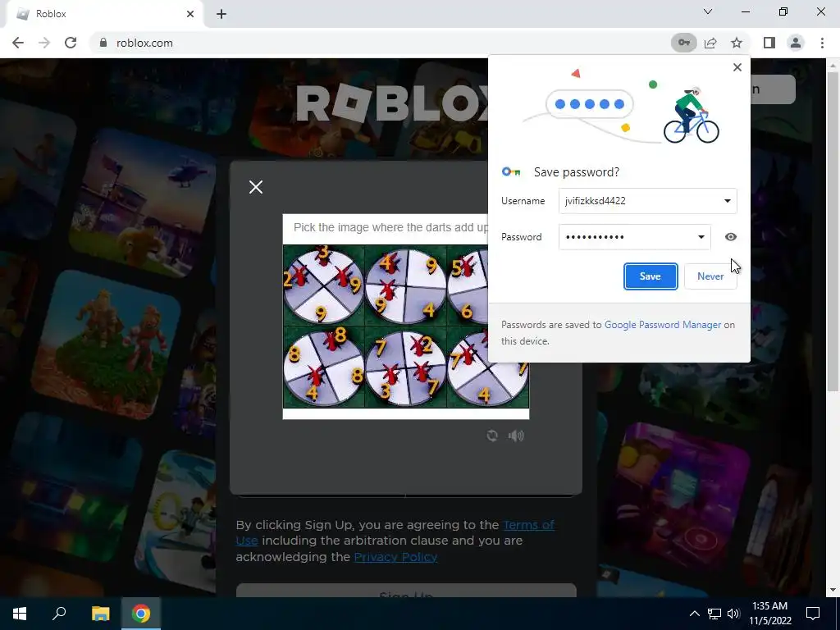
Task: Pick the bottom-middle dartboard image
Action: (x=405, y=367)
